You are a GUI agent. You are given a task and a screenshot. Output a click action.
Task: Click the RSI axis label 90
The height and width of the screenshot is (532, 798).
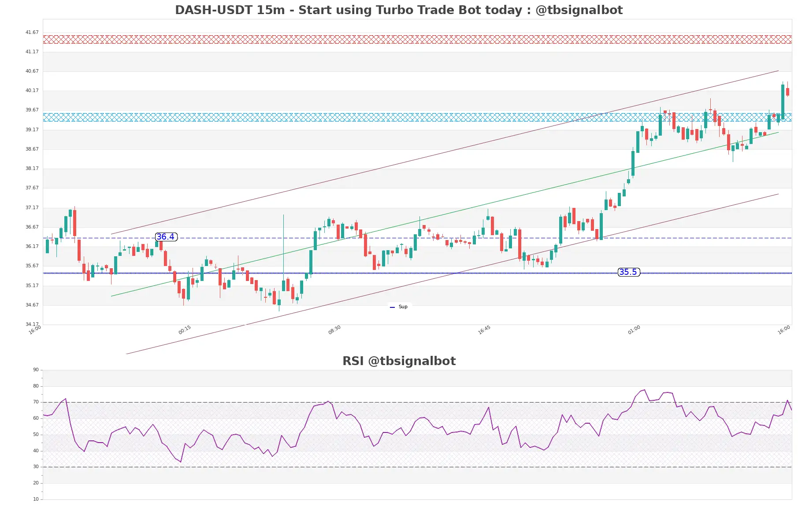click(x=36, y=369)
